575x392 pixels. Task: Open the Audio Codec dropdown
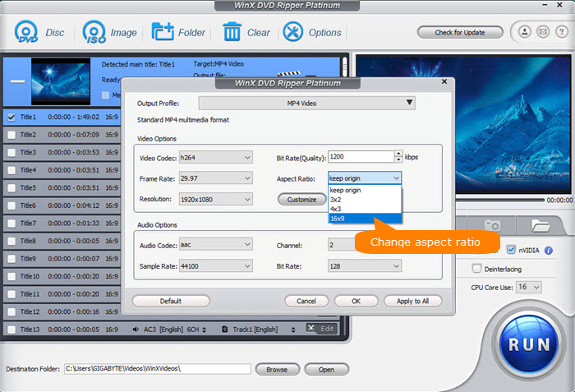[x=215, y=244]
